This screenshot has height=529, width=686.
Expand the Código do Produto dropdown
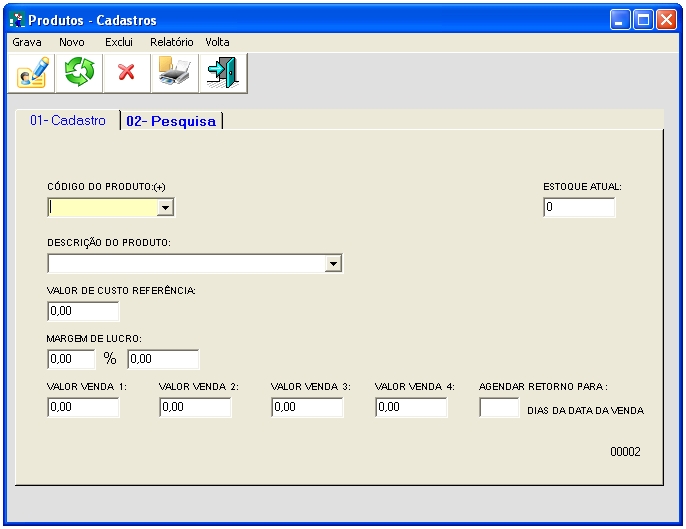click(x=166, y=208)
